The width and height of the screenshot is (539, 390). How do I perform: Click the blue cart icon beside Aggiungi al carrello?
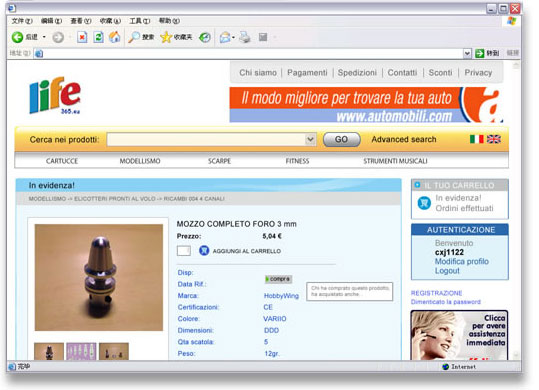(204, 250)
